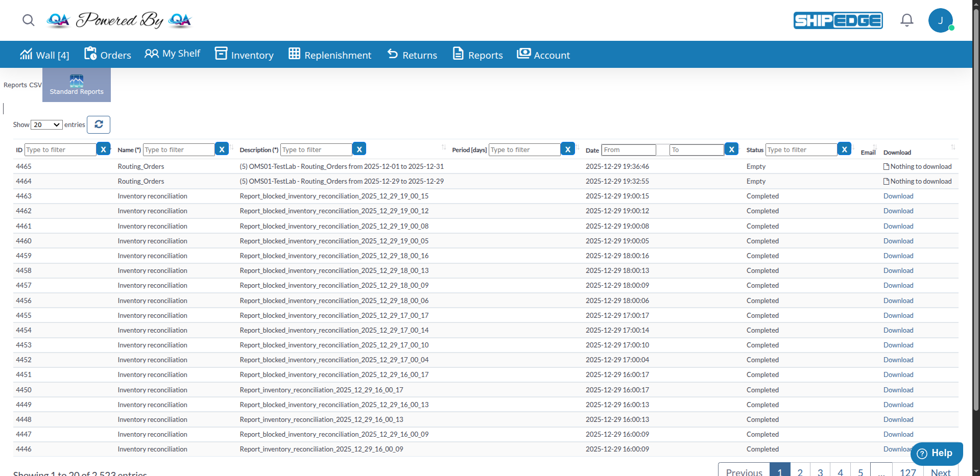Download report 4460
Screen dimensions: 980x476
tap(898, 241)
